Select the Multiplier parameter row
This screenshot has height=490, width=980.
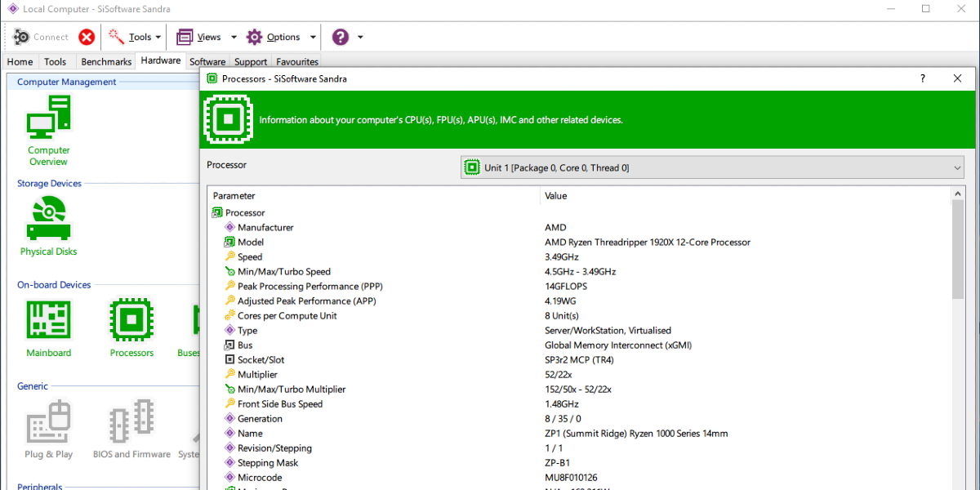pyautogui.click(x=580, y=374)
